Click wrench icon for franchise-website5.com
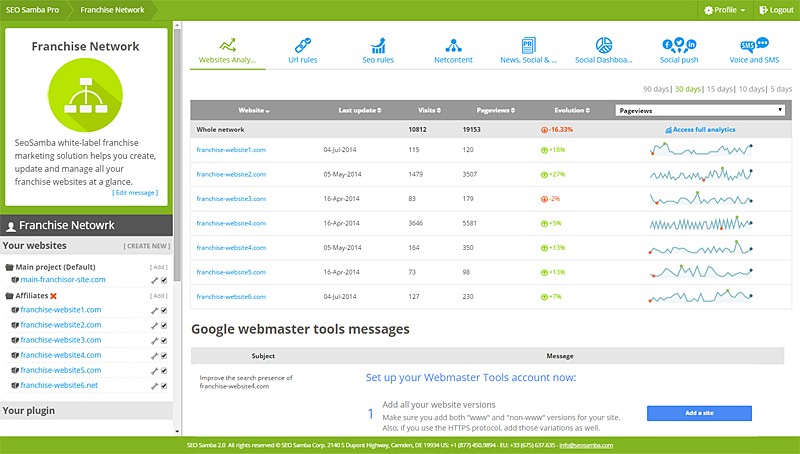800x454 pixels. pos(154,370)
